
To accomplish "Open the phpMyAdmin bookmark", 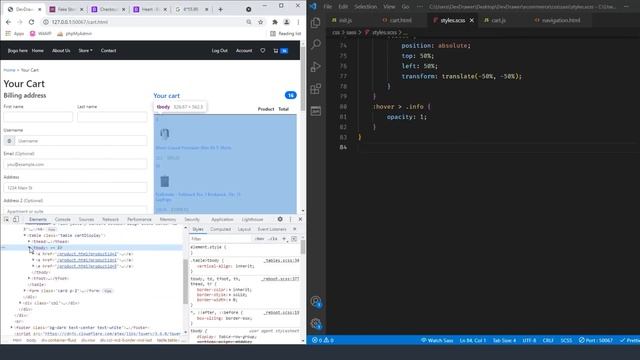I will (75, 33).
